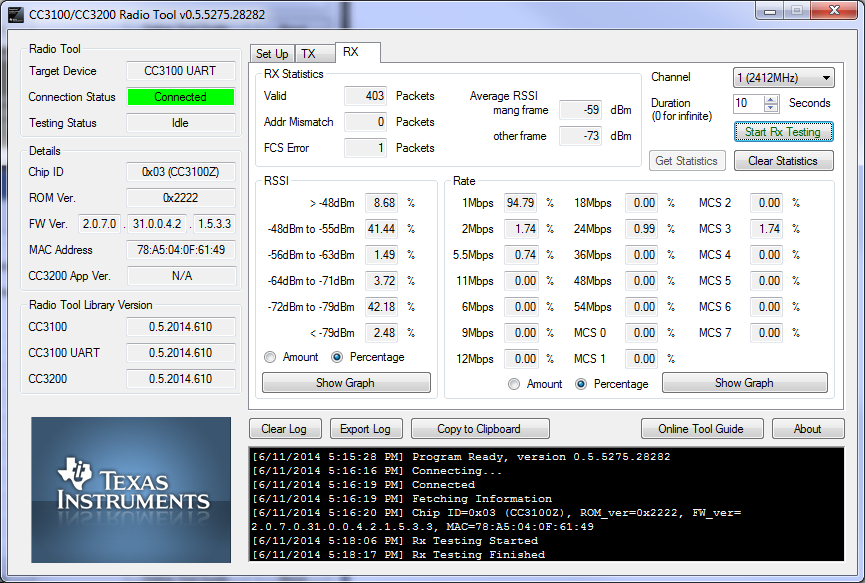
Task: Click < -79dBm value 2.48
Action: pos(382,333)
